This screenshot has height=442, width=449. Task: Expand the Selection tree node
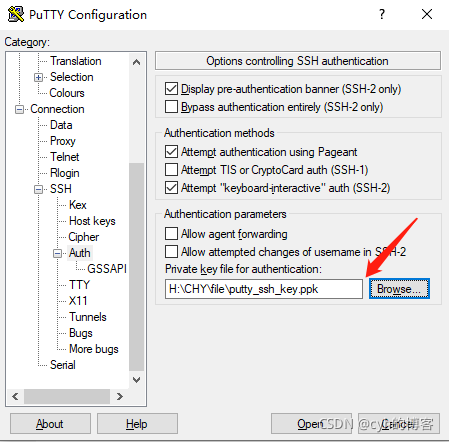coord(38,77)
